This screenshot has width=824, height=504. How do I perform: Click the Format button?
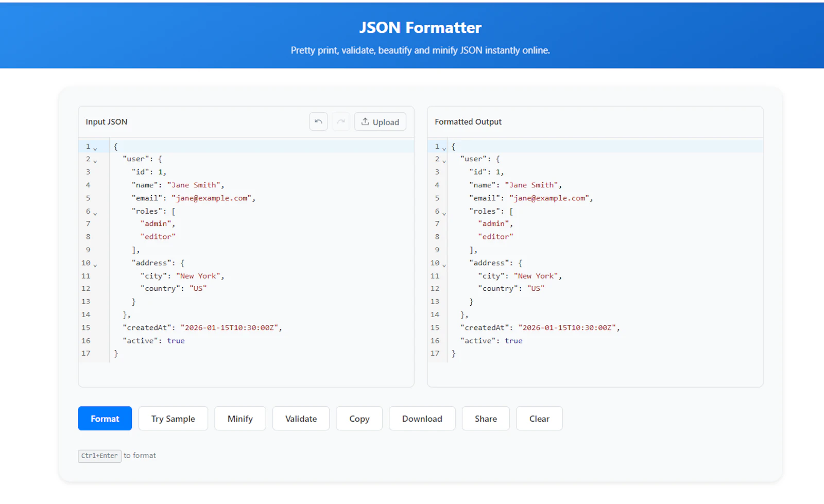click(x=105, y=419)
